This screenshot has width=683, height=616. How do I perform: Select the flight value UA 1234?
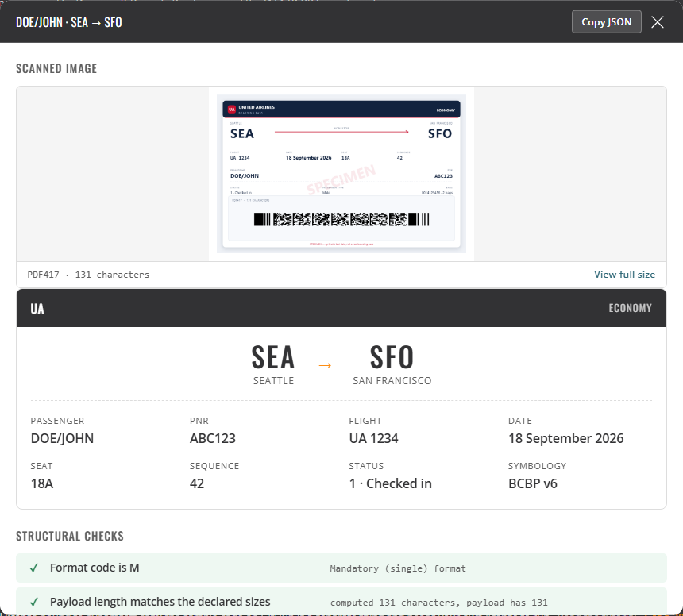pos(374,438)
